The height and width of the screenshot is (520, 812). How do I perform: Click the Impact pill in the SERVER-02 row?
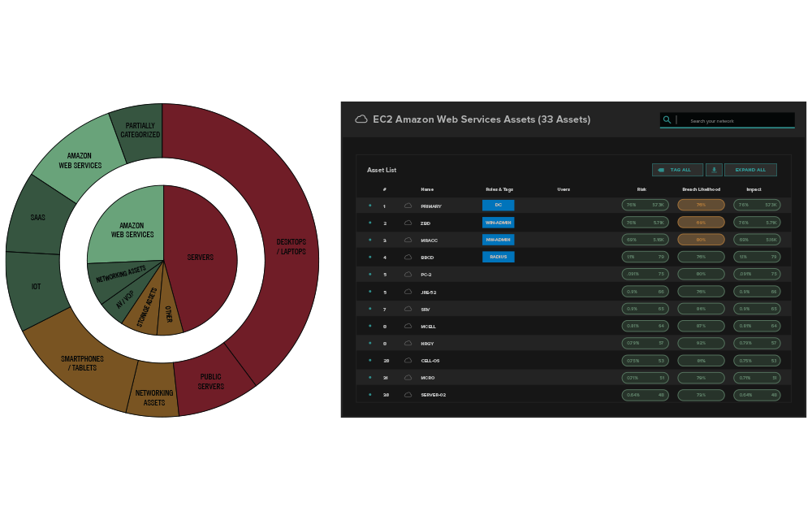coord(757,395)
